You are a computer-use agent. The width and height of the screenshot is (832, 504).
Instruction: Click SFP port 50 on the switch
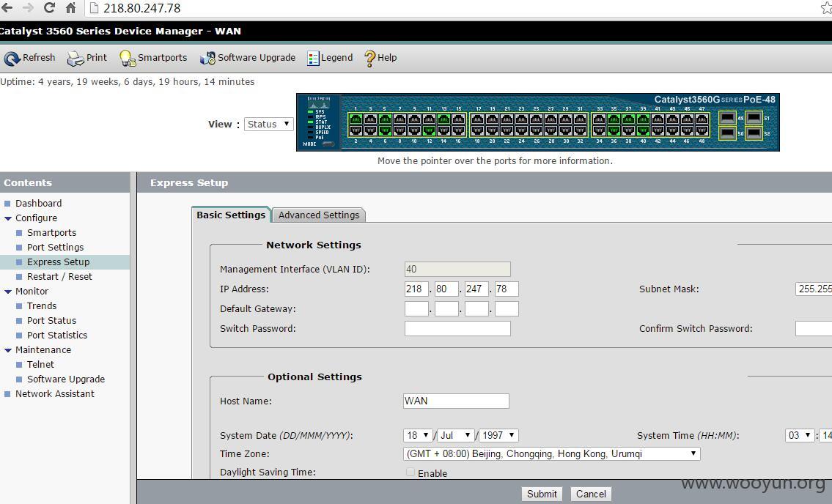click(727, 133)
